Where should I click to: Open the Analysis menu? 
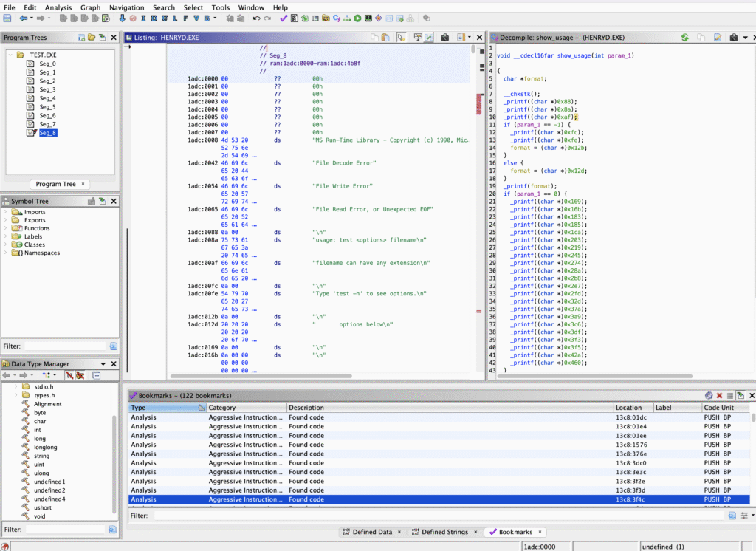[58, 7]
